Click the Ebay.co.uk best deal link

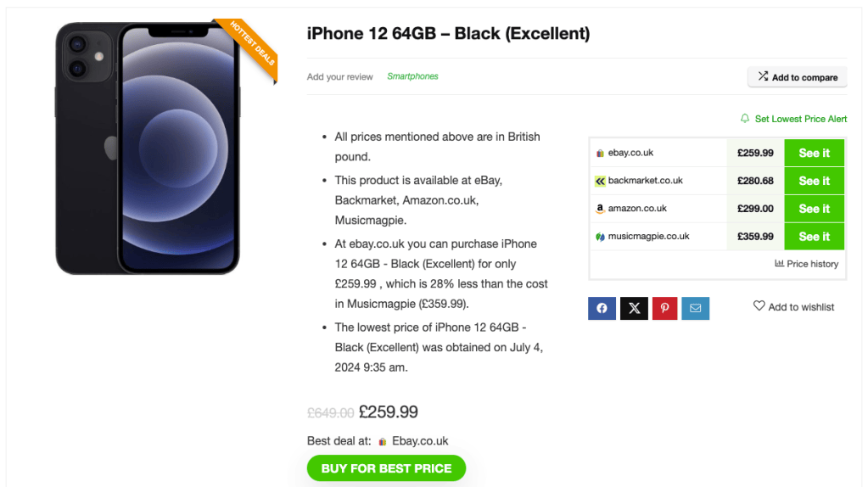[420, 441]
